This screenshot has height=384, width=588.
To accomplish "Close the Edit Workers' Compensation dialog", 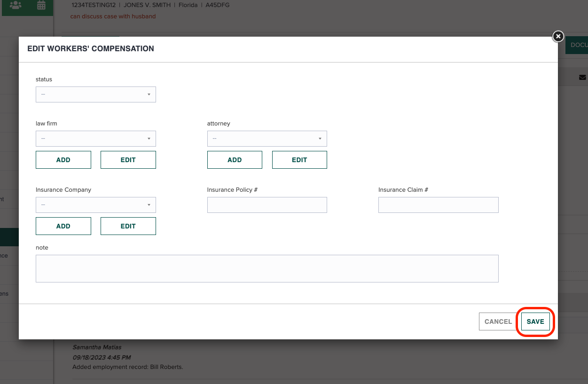I will click(x=558, y=36).
